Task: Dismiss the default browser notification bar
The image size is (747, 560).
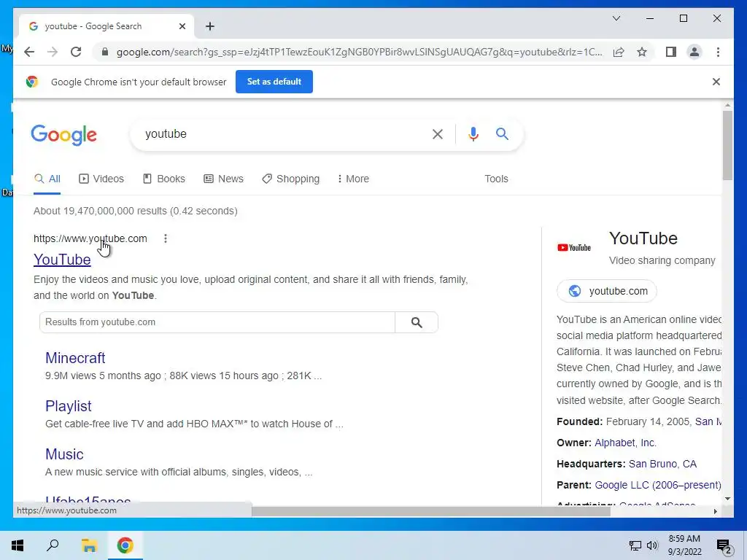Action: coord(716,82)
